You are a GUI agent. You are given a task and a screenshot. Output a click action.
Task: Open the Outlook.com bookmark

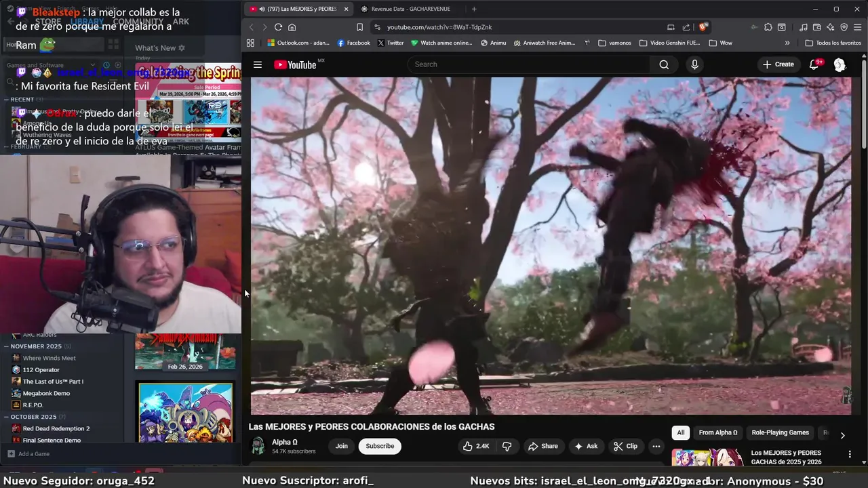click(297, 43)
